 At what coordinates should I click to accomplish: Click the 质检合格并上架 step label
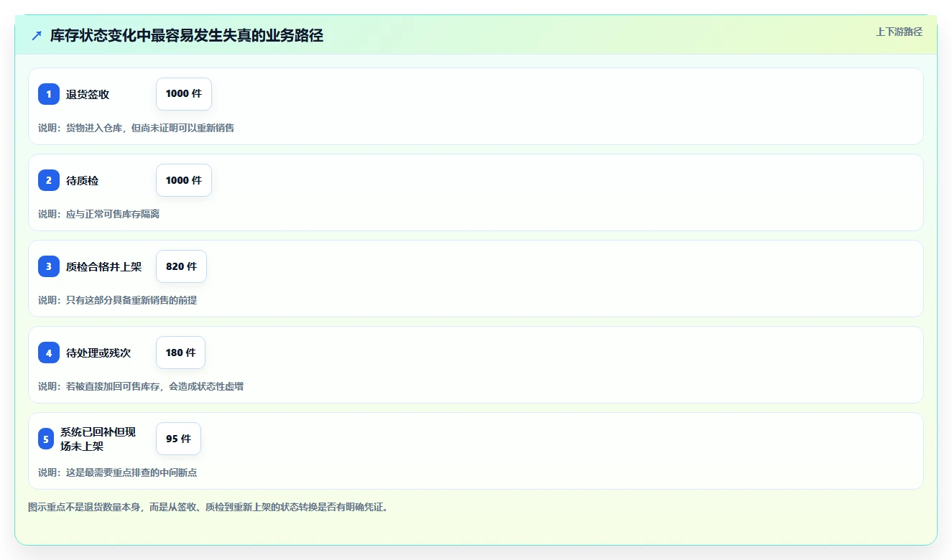(104, 267)
